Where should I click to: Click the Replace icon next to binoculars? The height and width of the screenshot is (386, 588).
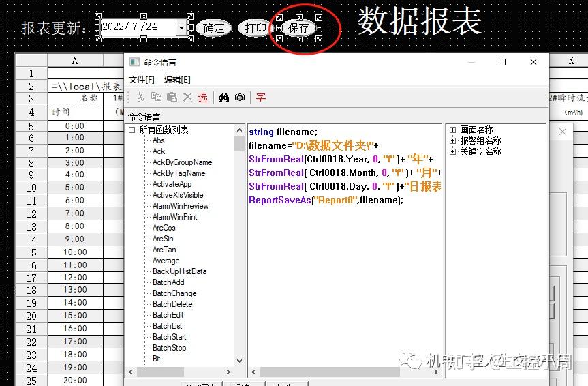[240, 98]
